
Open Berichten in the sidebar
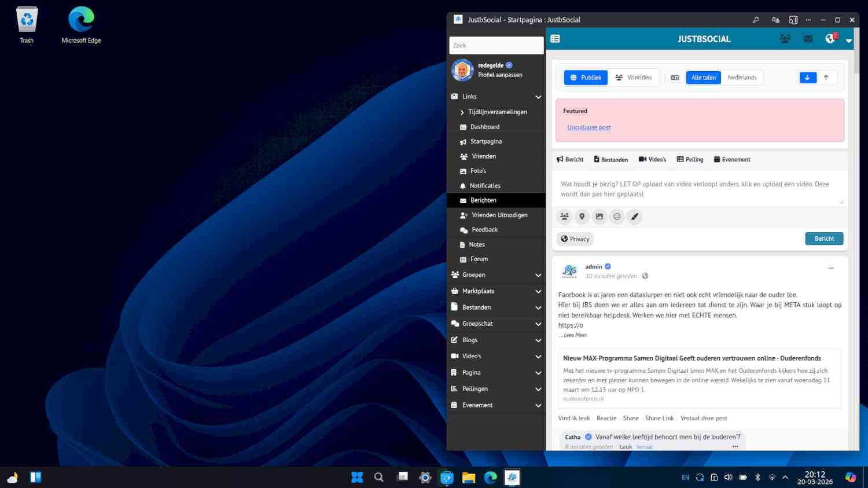[483, 200]
